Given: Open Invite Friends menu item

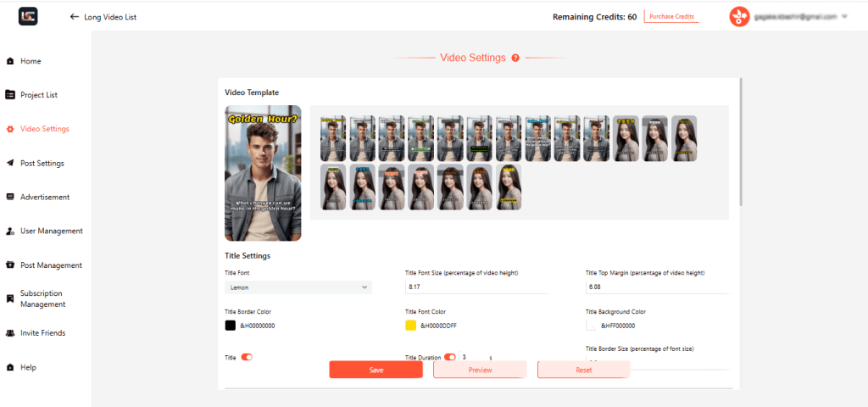Looking at the screenshot, I should click(x=42, y=333).
